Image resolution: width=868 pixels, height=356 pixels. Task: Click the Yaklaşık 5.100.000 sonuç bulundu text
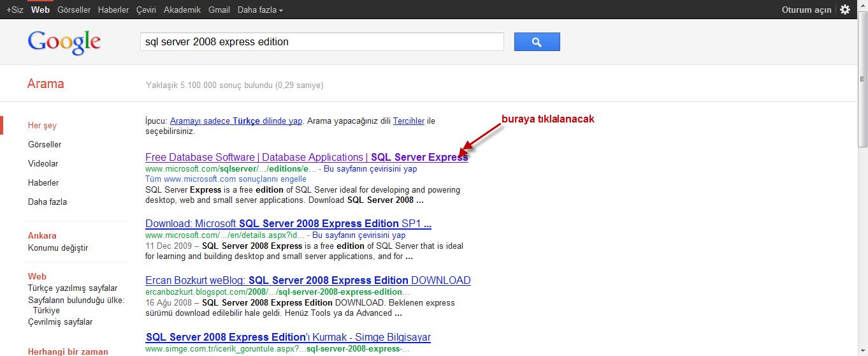coord(235,85)
